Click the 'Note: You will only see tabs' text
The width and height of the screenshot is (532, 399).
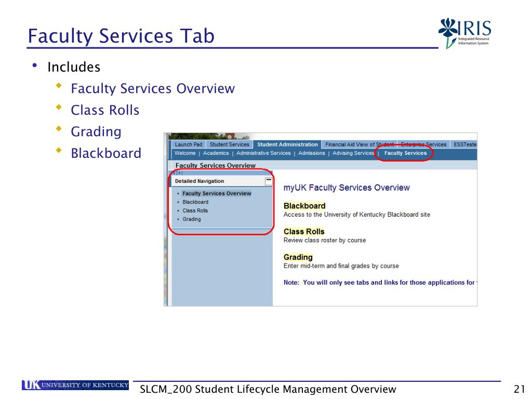[x=380, y=282]
